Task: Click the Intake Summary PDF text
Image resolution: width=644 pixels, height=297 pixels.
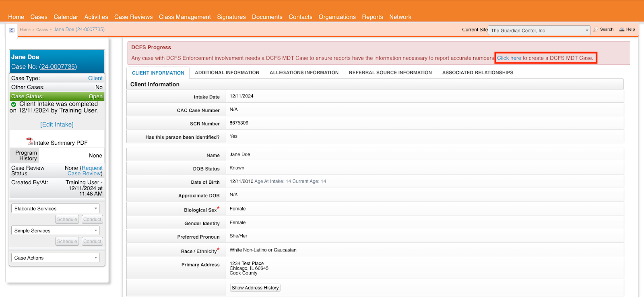Action: pos(61,143)
